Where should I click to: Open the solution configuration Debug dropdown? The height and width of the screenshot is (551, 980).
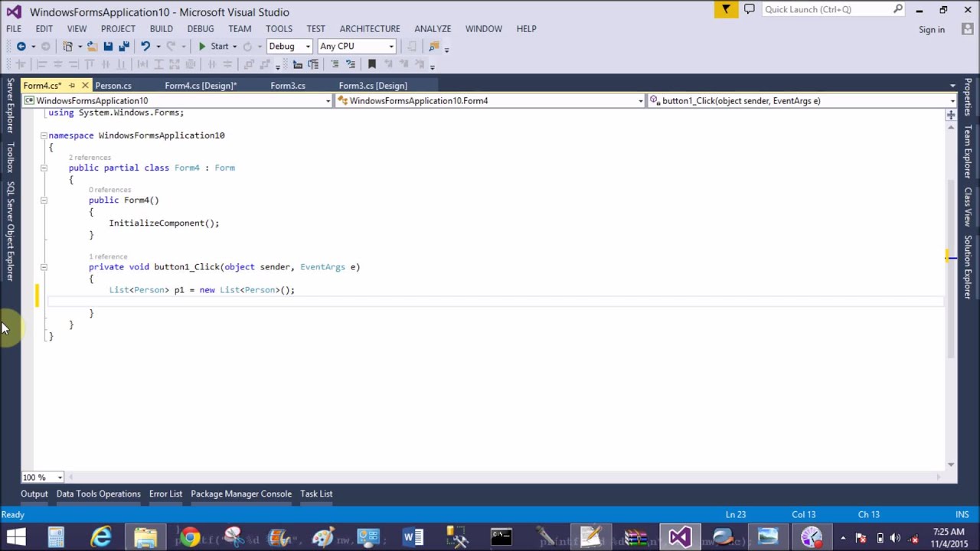click(289, 47)
